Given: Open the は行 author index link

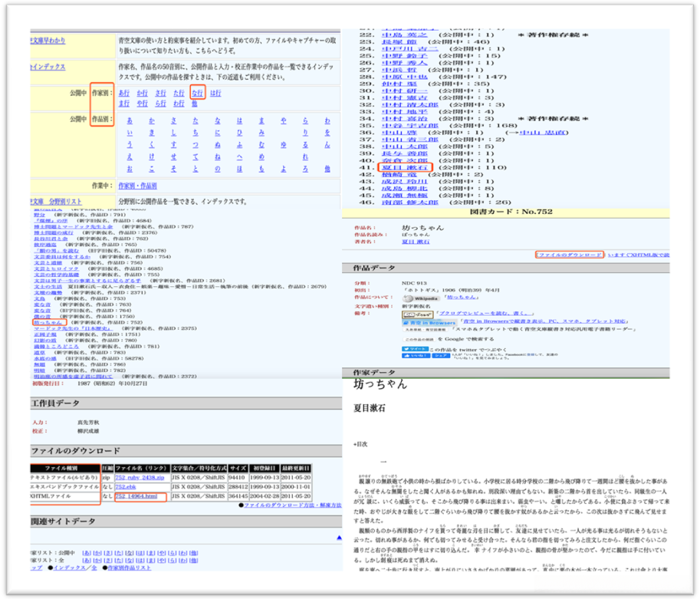Looking at the screenshot, I should pos(215,93).
